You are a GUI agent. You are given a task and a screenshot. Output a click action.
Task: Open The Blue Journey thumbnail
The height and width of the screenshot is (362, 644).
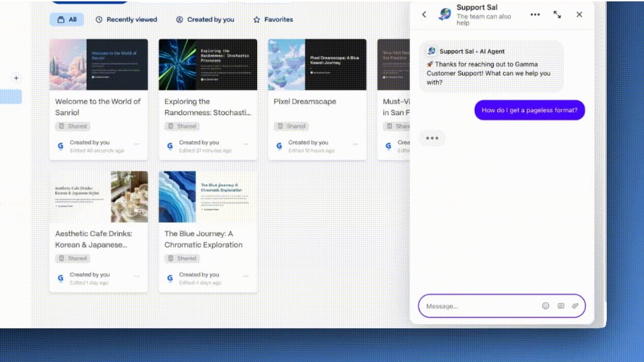(208, 197)
